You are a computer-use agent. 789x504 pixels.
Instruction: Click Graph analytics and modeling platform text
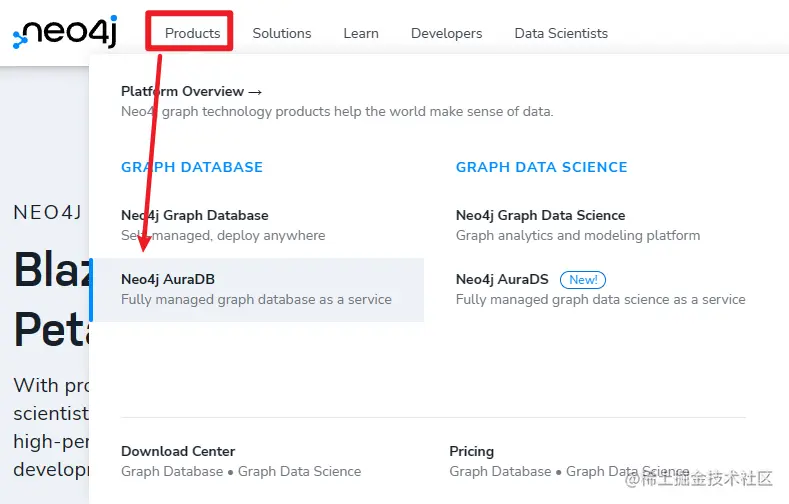click(x=577, y=235)
